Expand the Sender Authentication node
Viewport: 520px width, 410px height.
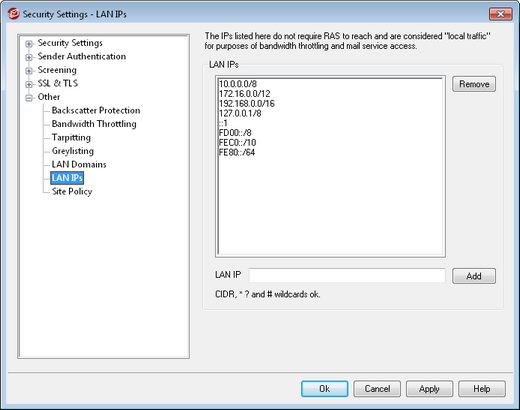pyautogui.click(x=29, y=57)
